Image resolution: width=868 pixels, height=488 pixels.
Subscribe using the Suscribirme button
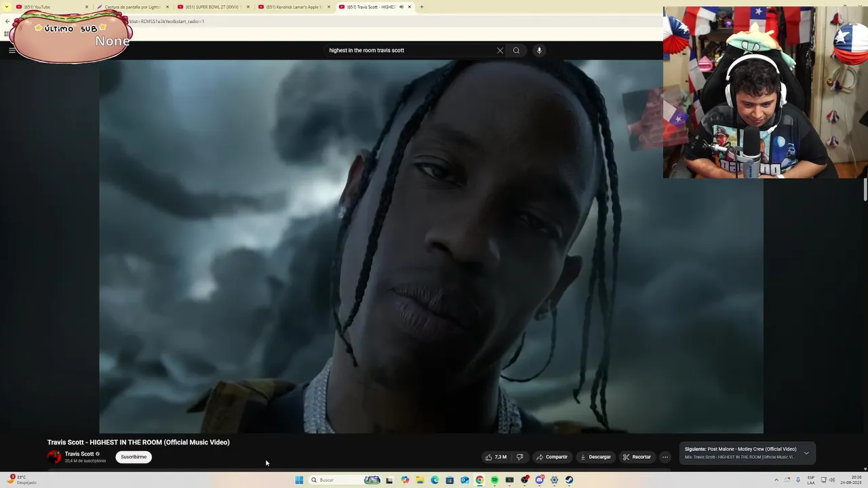coord(134,457)
